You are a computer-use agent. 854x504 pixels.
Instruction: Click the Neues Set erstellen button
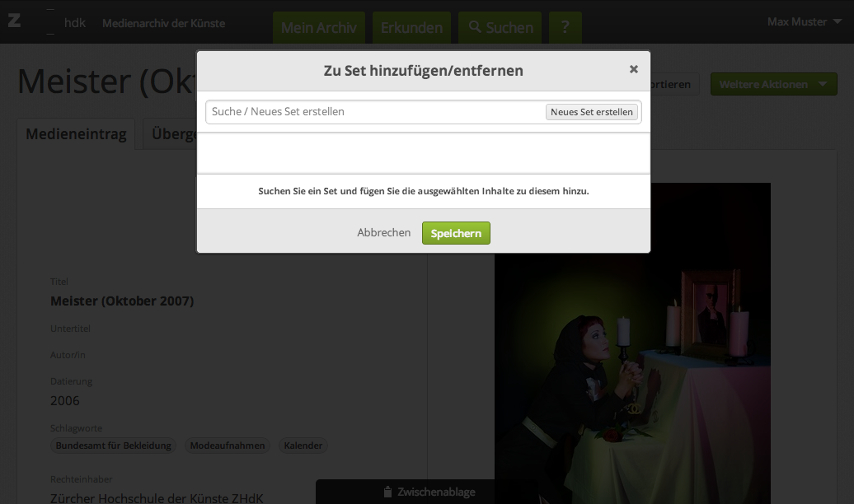pos(591,112)
